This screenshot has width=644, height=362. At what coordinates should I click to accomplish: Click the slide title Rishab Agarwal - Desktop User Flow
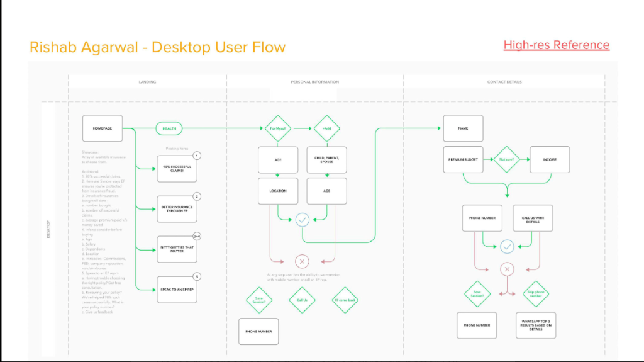click(x=157, y=47)
